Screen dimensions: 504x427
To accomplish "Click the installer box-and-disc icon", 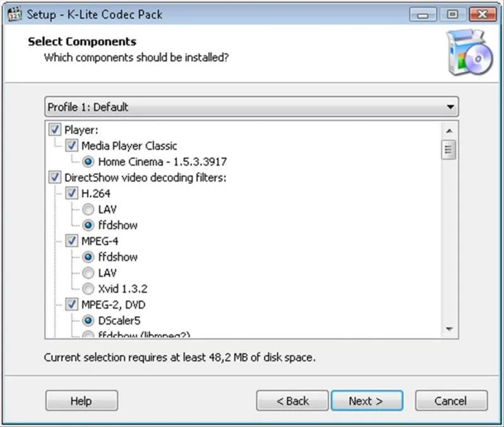I will 469,54.
